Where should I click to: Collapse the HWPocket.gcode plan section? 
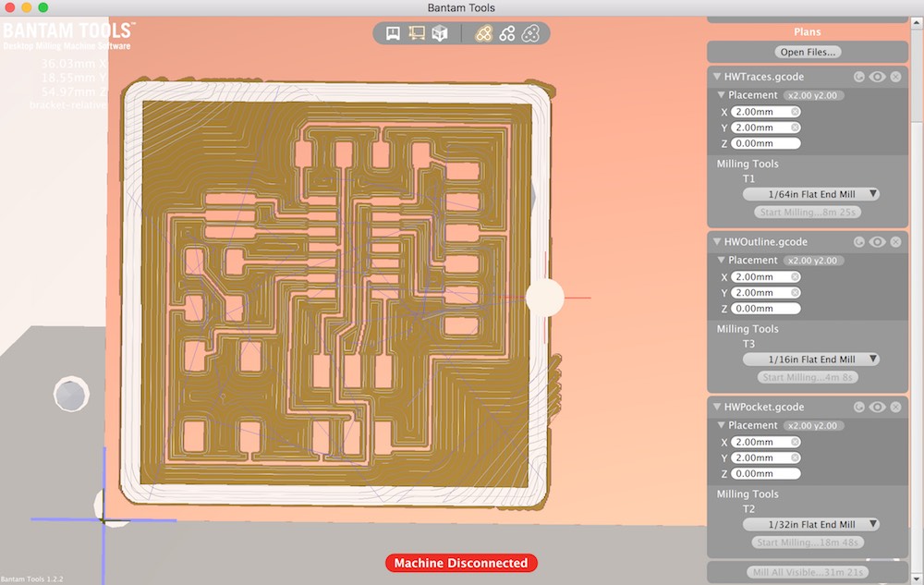pyautogui.click(x=717, y=407)
